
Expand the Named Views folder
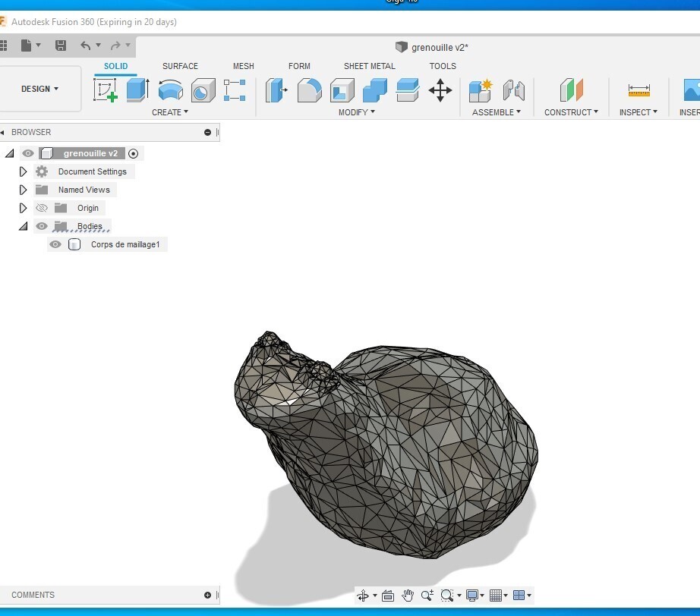(23, 190)
